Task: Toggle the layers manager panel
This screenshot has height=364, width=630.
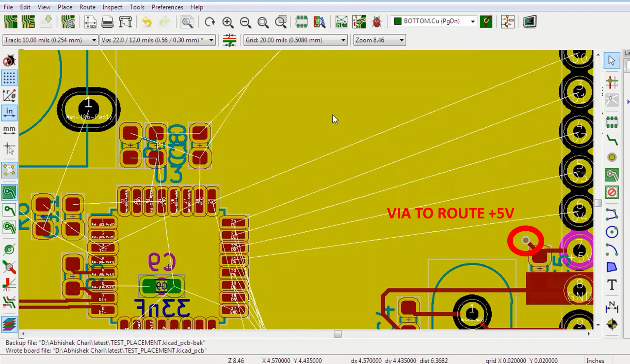Action: click(x=9, y=324)
